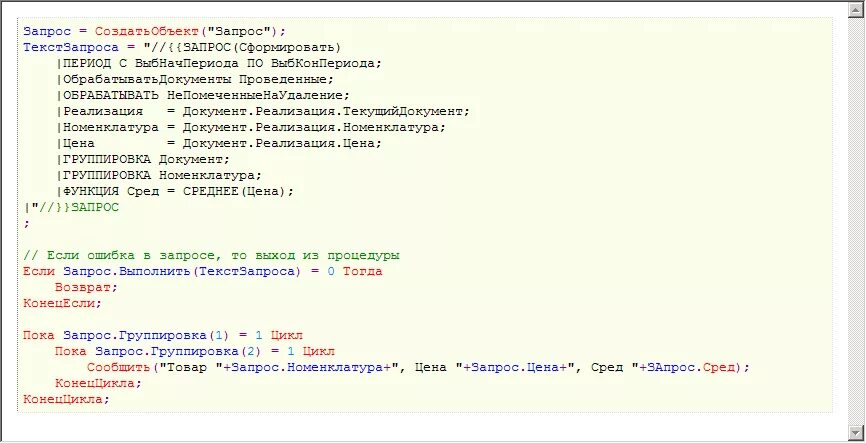Screen dimensions: 866x443
Task: Click the 'Возврат;' keyword
Action: (x=87, y=288)
